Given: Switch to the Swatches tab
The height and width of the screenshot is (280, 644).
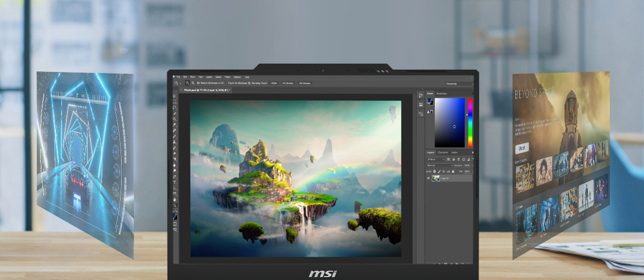Looking at the screenshot, I should click(x=442, y=93).
